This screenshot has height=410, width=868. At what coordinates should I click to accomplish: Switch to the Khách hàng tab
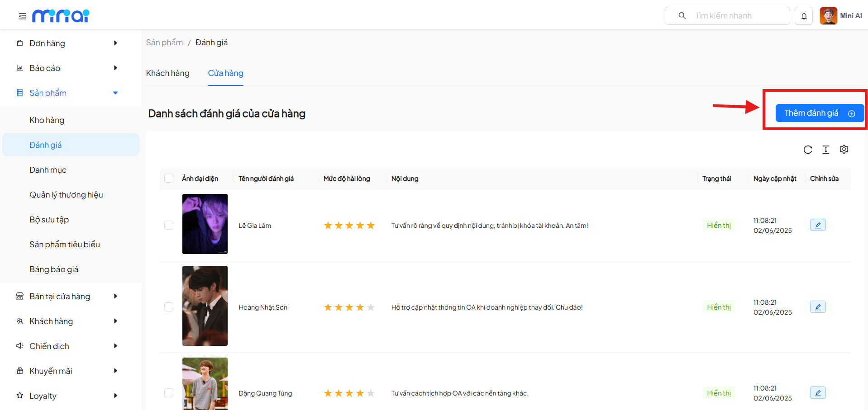coord(168,73)
